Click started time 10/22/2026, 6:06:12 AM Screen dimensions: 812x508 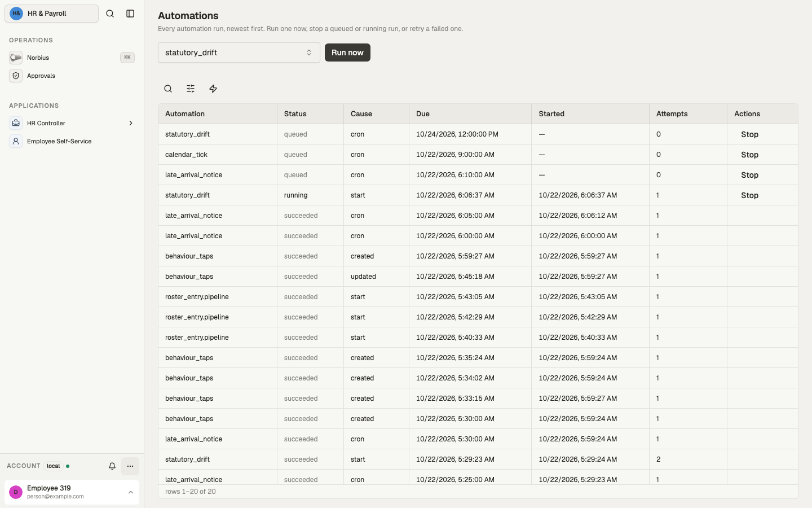[x=577, y=216]
